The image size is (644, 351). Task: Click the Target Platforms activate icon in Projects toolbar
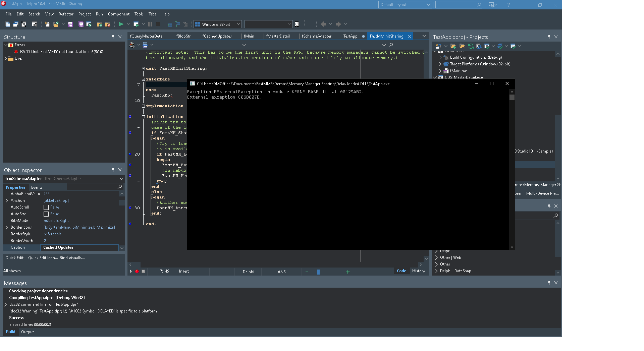click(x=500, y=46)
